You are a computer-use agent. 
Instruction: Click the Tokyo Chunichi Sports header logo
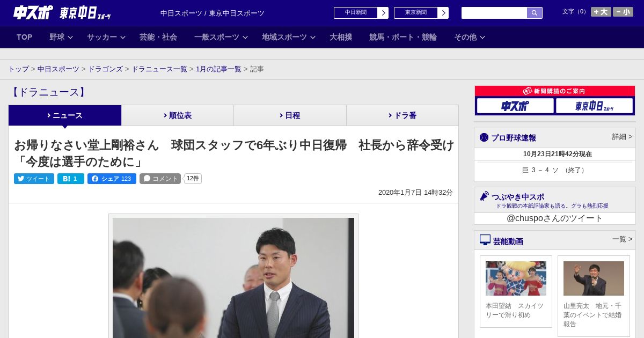(85, 13)
